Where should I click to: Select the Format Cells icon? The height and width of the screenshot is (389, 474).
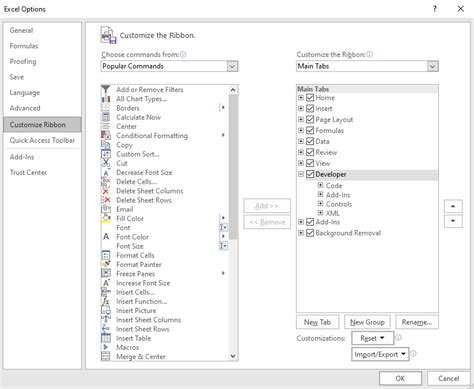106,255
